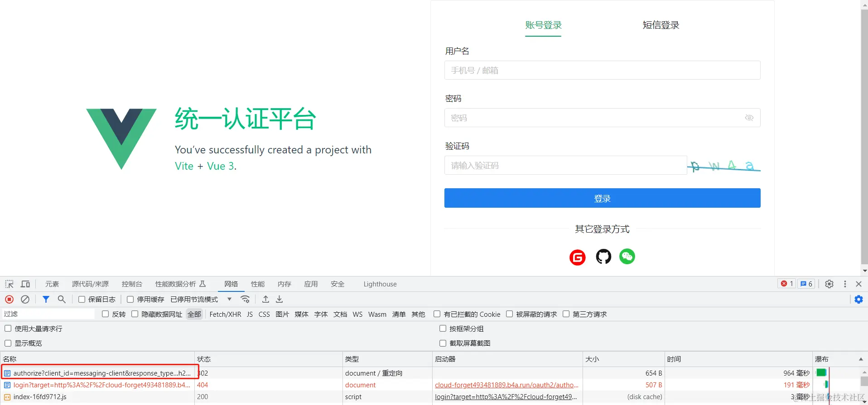Export HAR file download icon
The image size is (868, 405).
tap(280, 300)
